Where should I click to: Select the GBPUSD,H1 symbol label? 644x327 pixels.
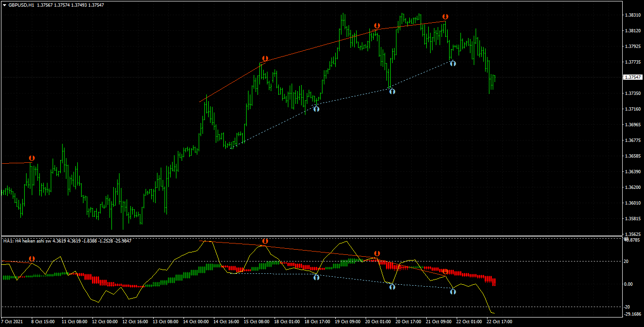point(21,5)
